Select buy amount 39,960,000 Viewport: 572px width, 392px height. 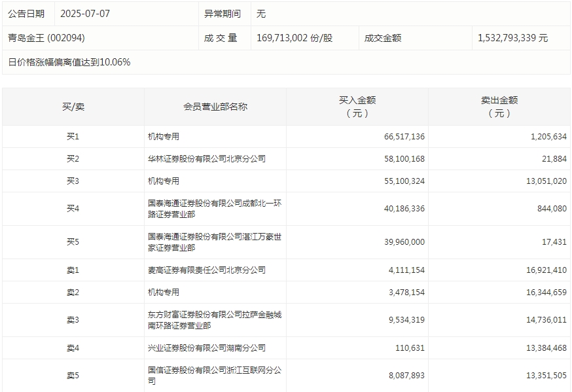point(404,242)
